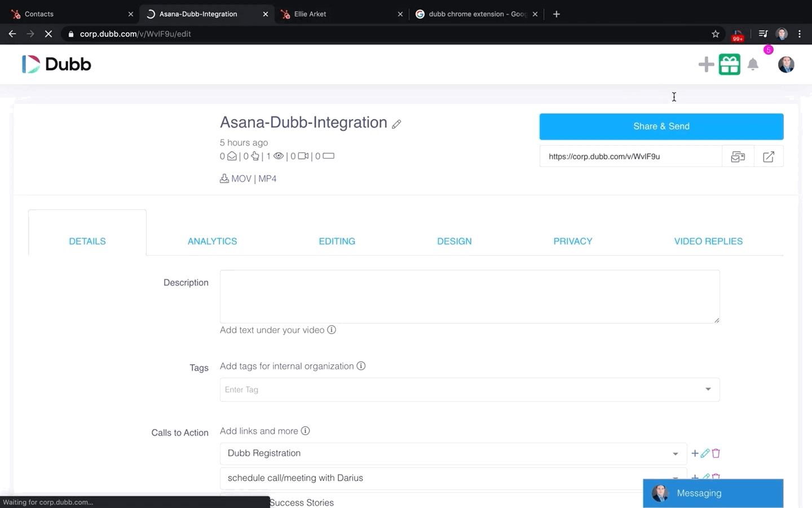Click the Dubb logo
This screenshot has height=508, width=812.
[x=56, y=64]
